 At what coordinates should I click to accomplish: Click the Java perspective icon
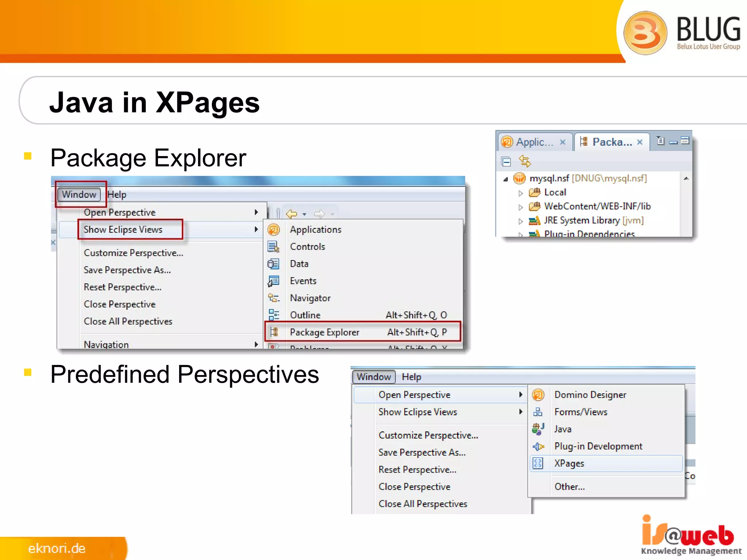click(538, 429)
